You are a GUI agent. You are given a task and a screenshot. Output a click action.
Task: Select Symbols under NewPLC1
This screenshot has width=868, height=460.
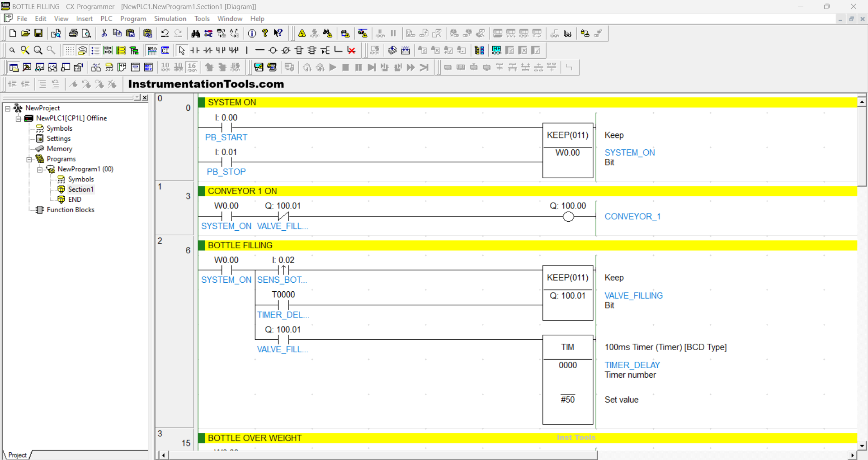59,128
